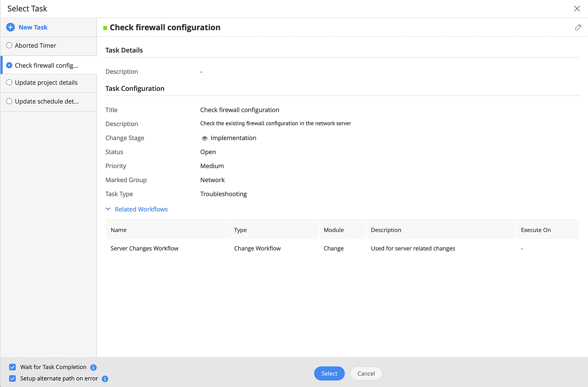Disable Setup alternate path on error
588x387 pixels.
point(12,378)
